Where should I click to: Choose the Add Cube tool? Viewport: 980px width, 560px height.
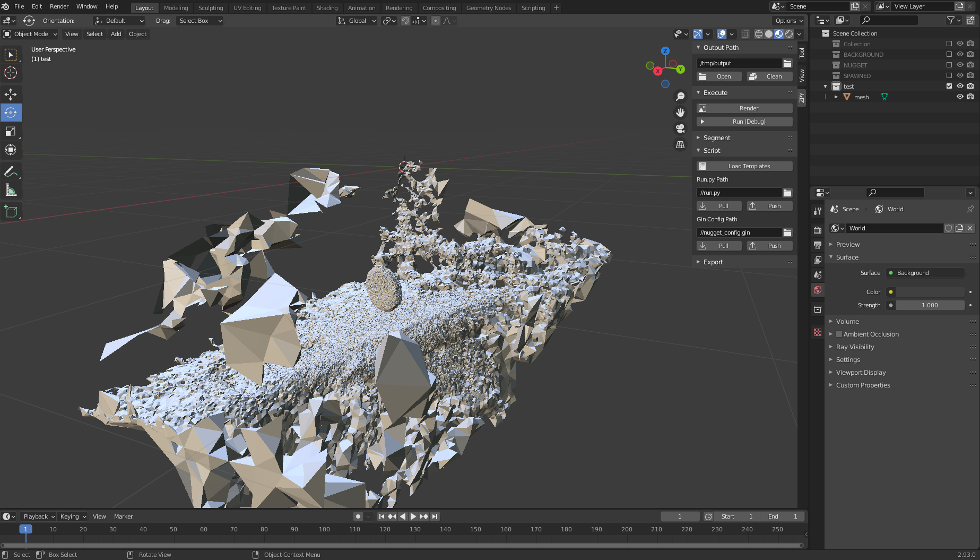(11, 211)
